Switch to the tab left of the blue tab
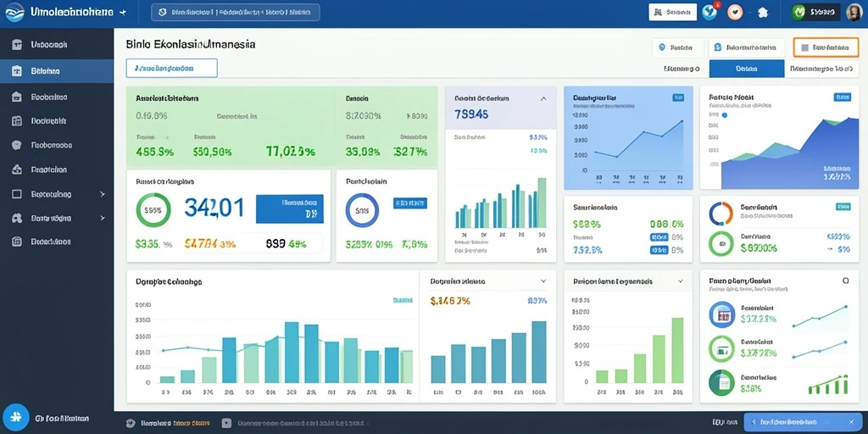 coord(682,69)
